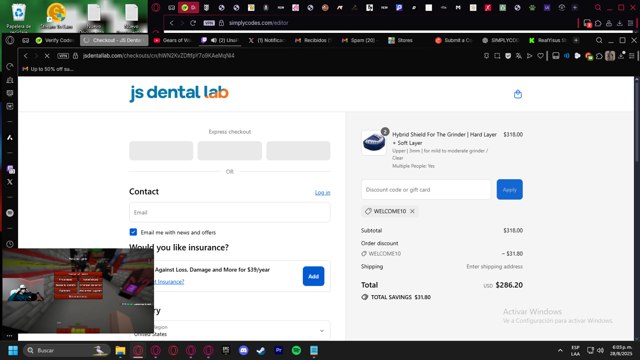The image size is (640, 360).
Task: Open the Windows Start menu
Action: [x=13, y=350]
